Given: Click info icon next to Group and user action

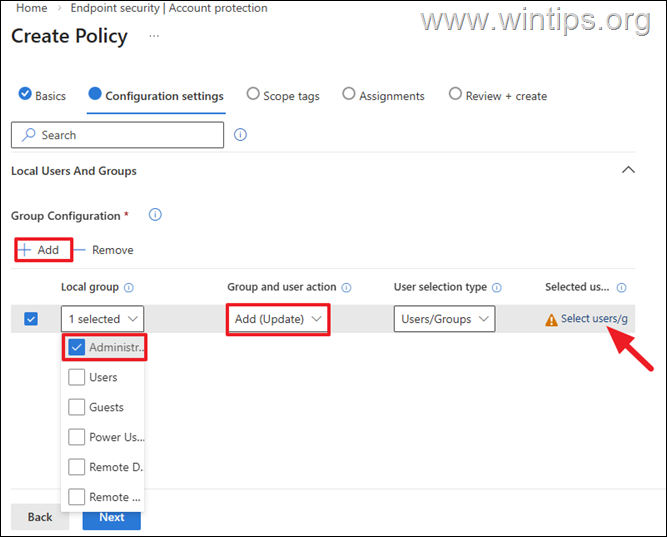Looking at the screenshot, I should (347, 288).
